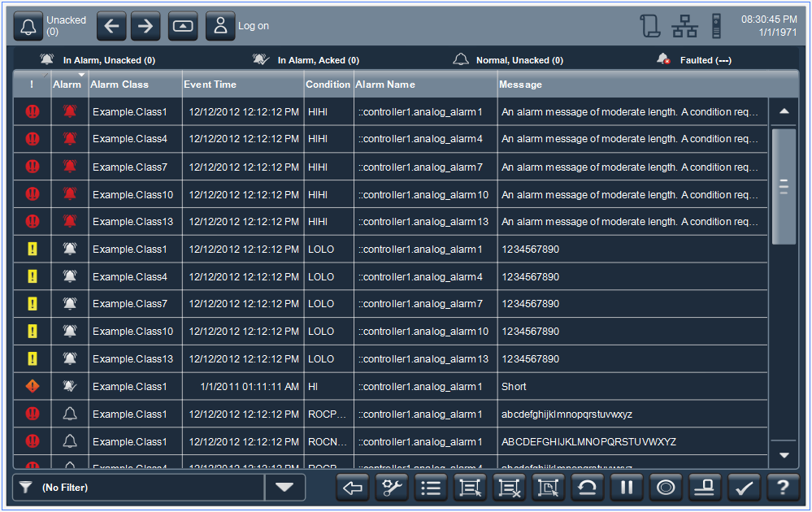Sort by the Alarm Name column header
The width and height of the screenshot is (812, 512).
[426, 85]
